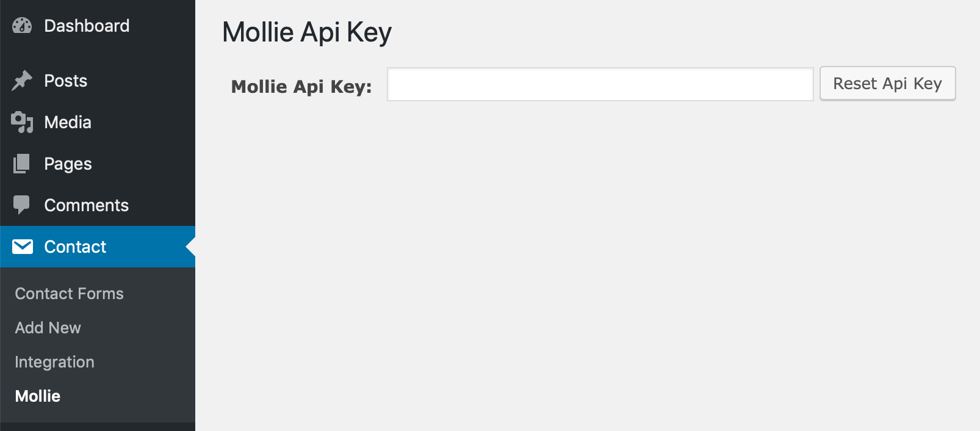
Task: Click the Comments speech bubble icon
Action: pyautogui.click(x=22, y=205)
